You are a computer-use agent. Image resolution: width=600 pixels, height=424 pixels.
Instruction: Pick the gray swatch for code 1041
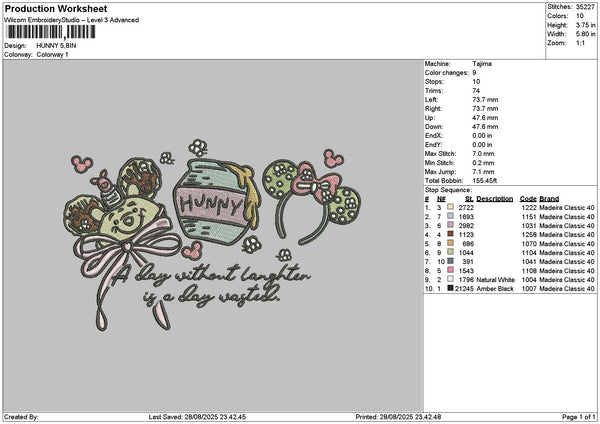pos(450,261)
